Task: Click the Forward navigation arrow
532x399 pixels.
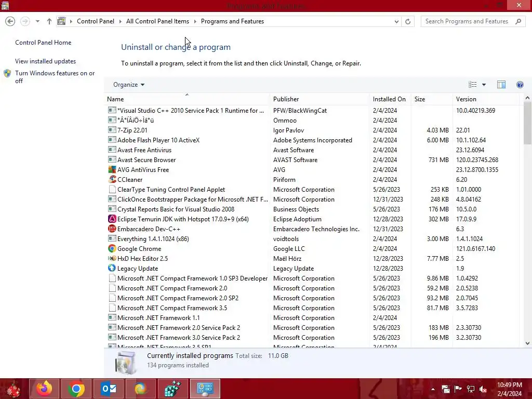Action: click(25, 21)
